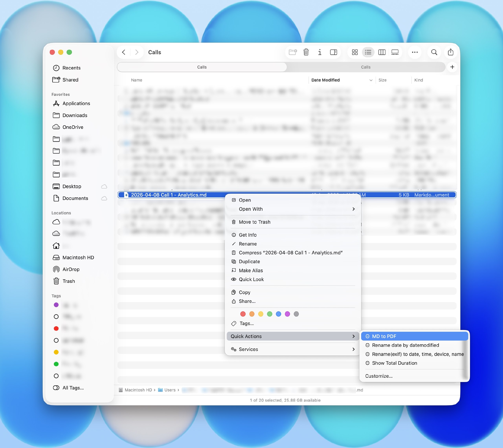Switch to icon grid view

355,52
